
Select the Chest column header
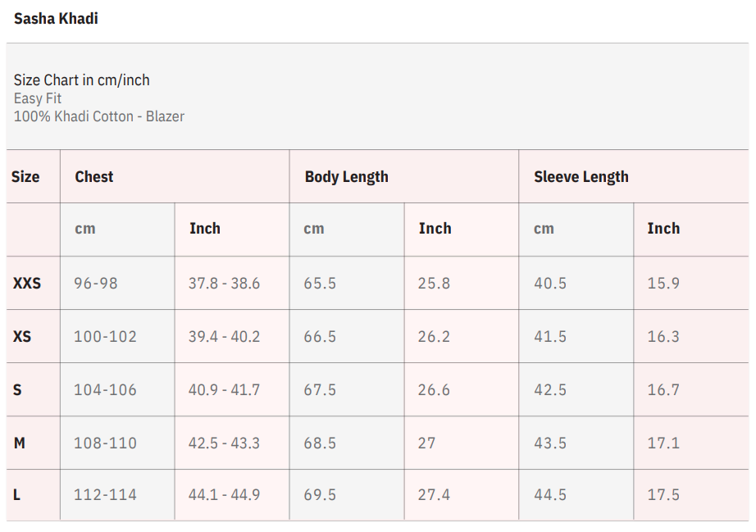point(94,176)
